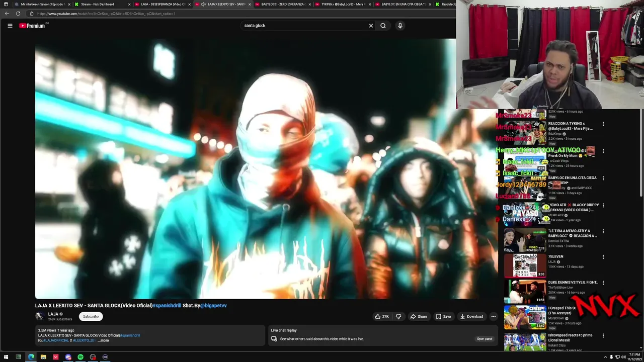
Task: Open 'MEMO ATR BLACKY DRIPPY' options menu
Action: 603,205
